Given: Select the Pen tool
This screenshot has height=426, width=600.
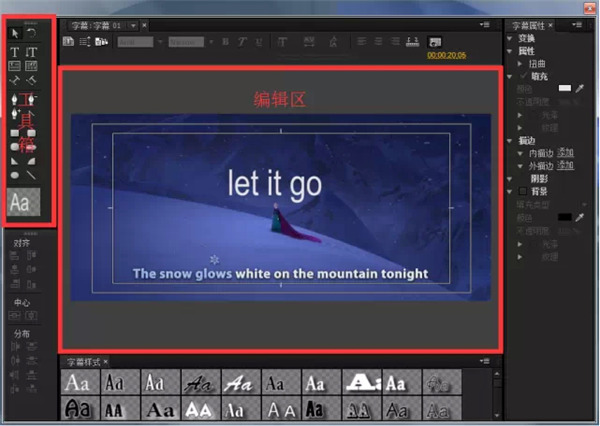Looking at the screenshot, I should 15,100.
